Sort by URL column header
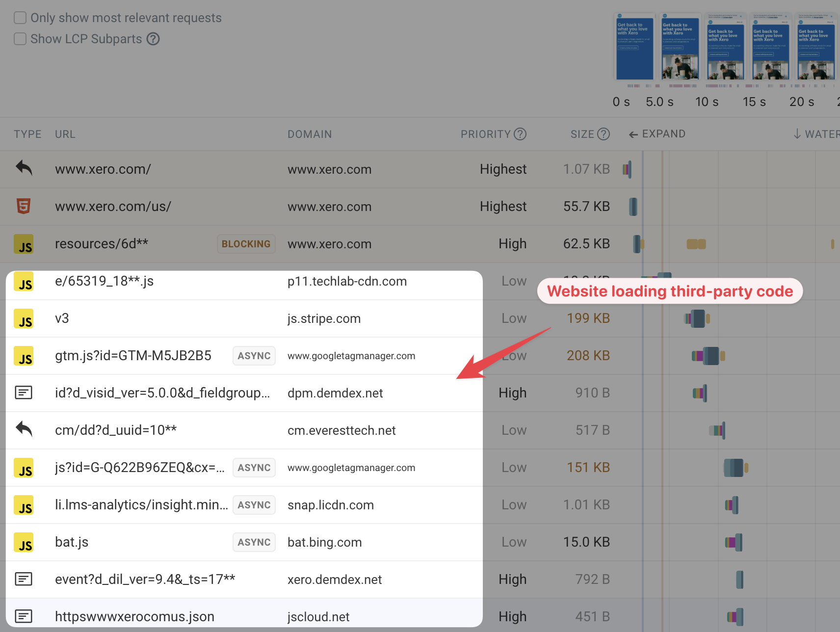Image resolution: width=840 pixels, height=632 pixels. click(65, 134)
